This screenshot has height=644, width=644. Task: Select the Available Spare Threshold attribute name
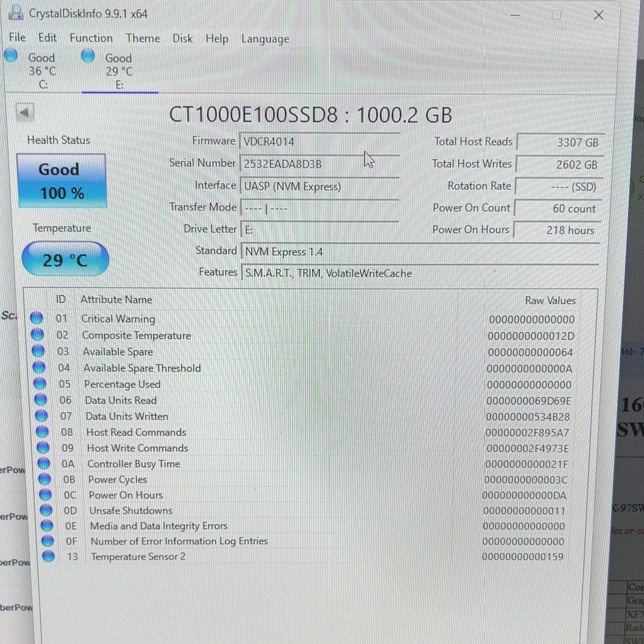tap(142, 368)
